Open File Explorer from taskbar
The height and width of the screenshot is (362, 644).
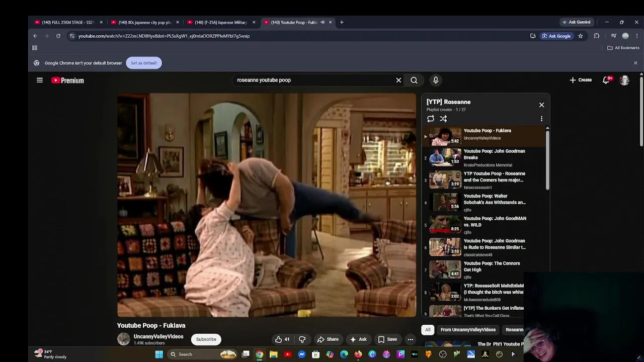click(x=274, y=354)
